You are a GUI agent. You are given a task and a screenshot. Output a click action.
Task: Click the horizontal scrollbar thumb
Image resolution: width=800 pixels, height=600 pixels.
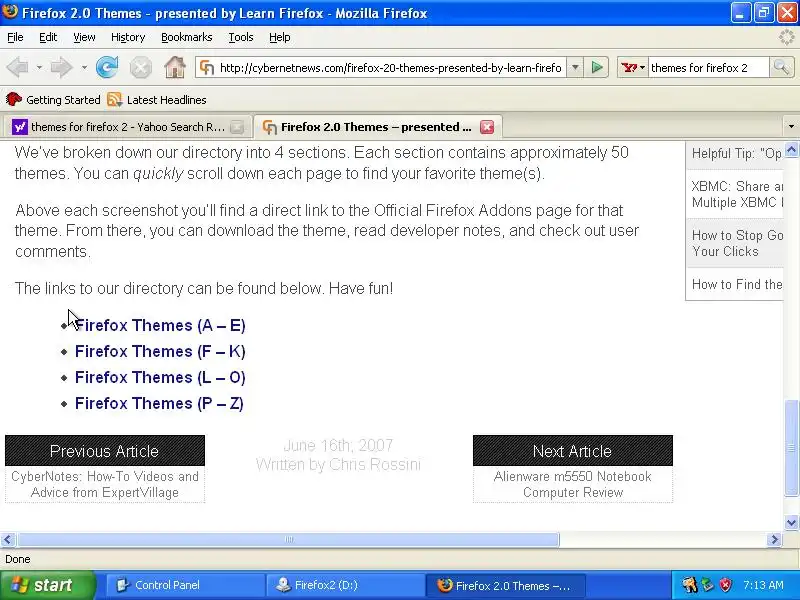coord(289,539)
